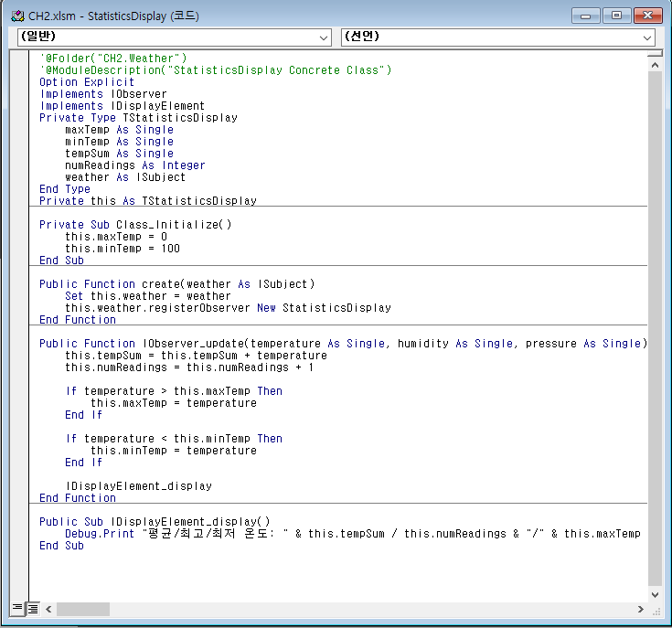Click vertical scrollbar down arrow
The image size is (672, 628).
point(655,594)
